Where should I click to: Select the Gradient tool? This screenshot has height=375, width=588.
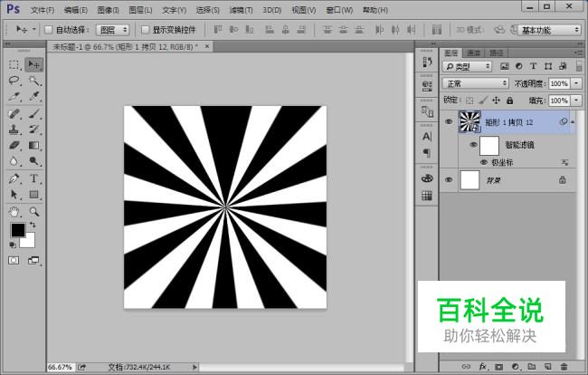[33, 145]
